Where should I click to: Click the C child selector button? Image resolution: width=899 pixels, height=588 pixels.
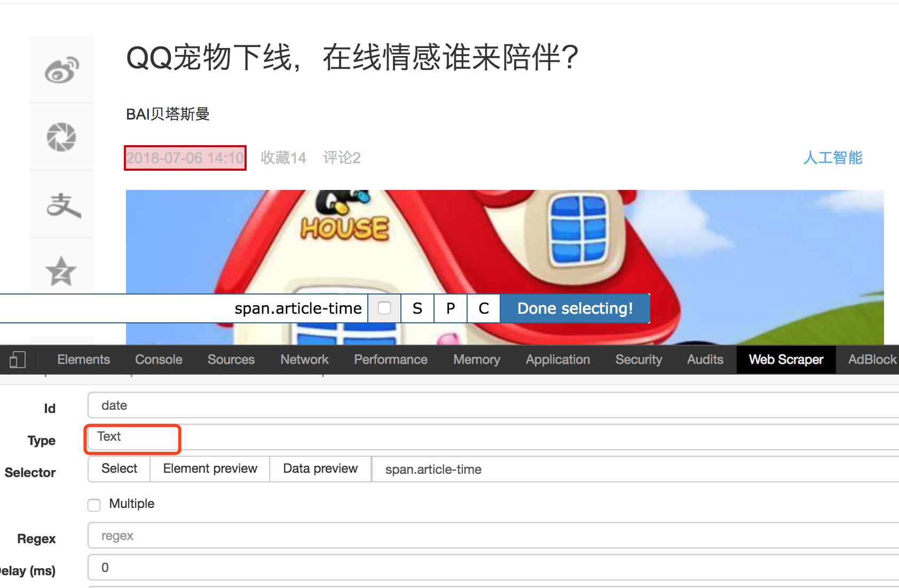(x=484, y=308)
